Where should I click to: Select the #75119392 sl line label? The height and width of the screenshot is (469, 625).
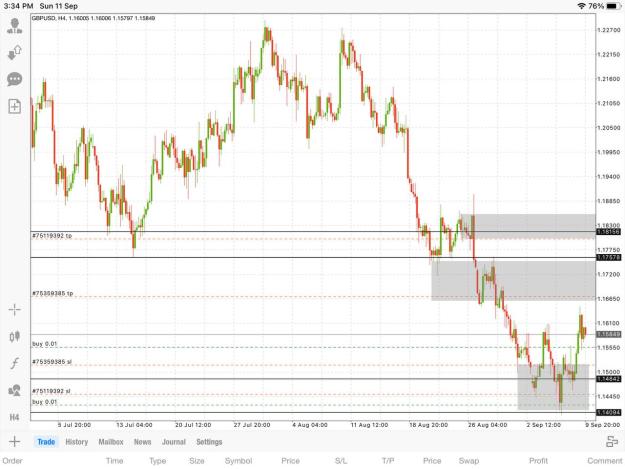click(51, 391)
